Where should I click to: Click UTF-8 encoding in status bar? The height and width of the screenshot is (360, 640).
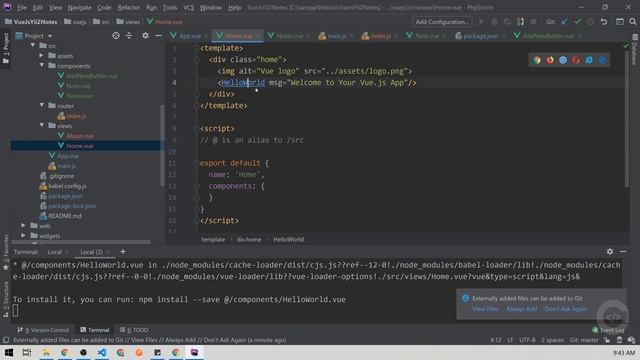527,340
